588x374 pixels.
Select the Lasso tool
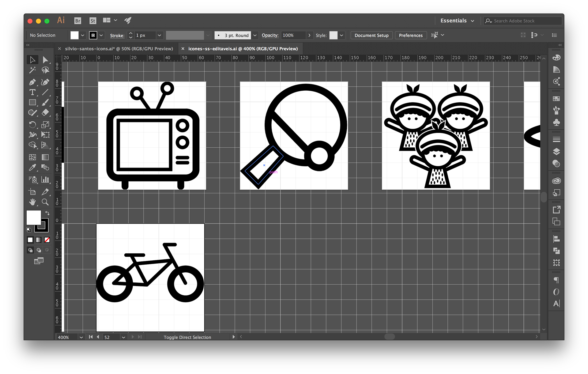(45, 70)
